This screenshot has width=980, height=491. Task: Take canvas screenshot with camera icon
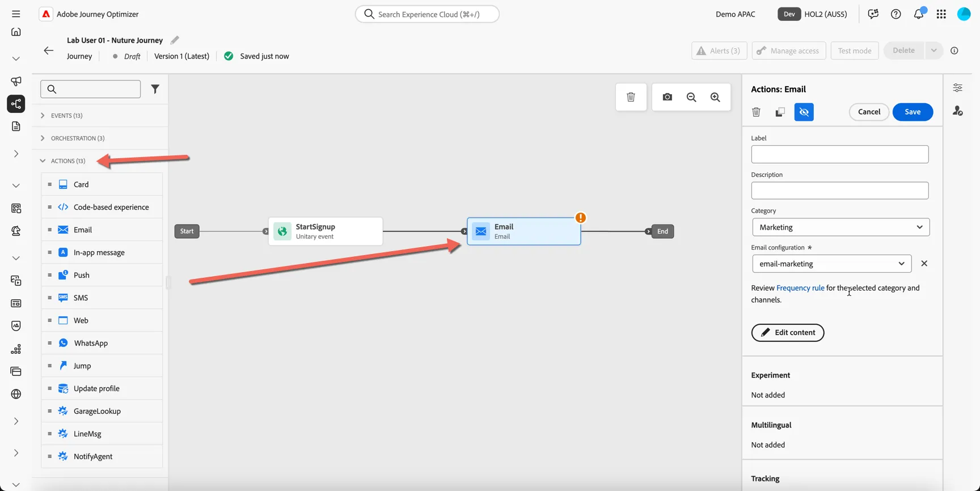point(667,97)
